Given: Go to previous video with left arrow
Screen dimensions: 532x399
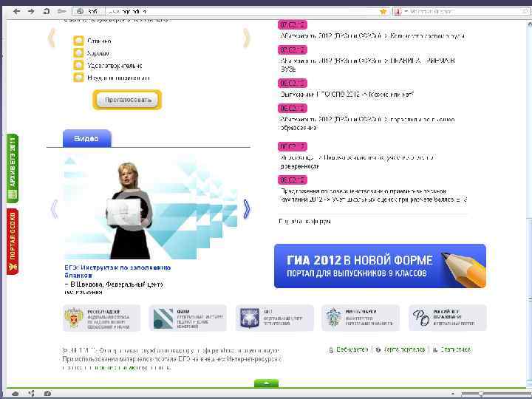Looking at the screenshot, I should pyautogui.click(x=54, y=209).
